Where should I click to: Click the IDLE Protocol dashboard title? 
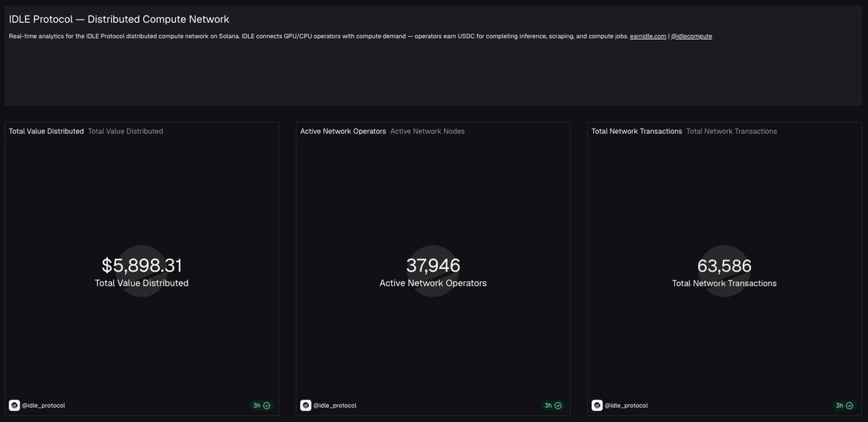[x=119, y=19]
